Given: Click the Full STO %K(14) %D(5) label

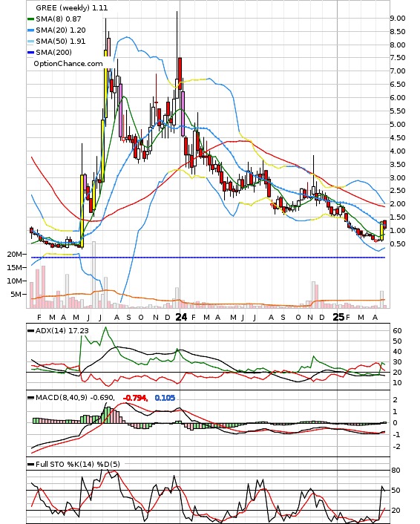Looking at the screenshot, I should click(x=77, y=464).
